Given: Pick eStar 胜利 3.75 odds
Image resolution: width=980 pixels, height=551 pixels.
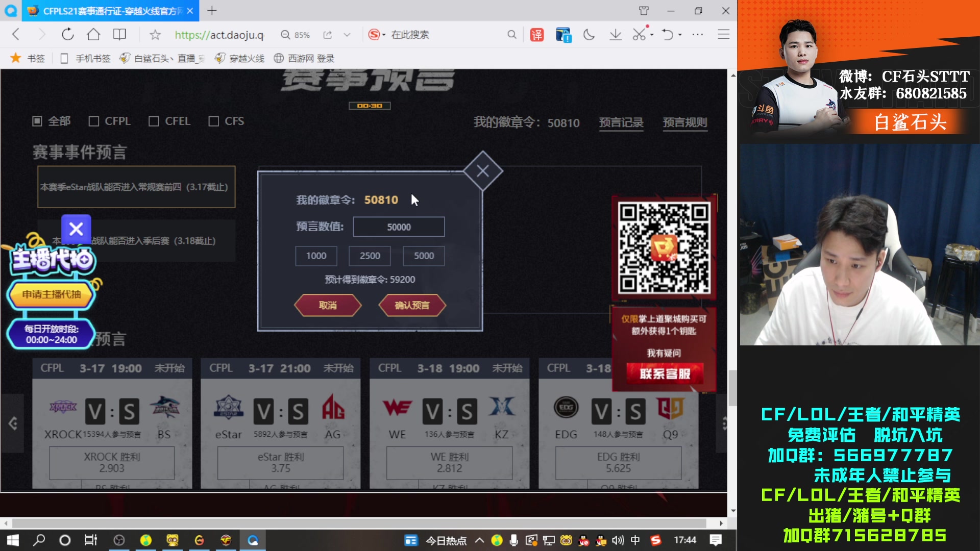Looking at the screenshot, I should pyautogui.click(x=280, y=462).
